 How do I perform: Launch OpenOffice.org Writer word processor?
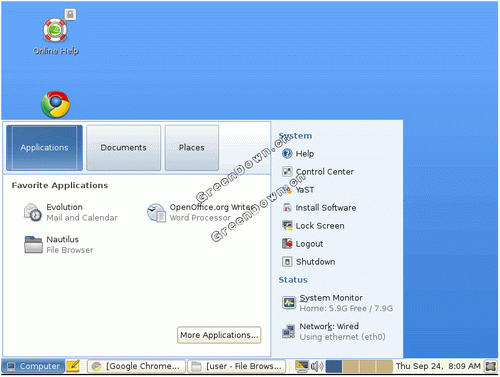[201, 212]
